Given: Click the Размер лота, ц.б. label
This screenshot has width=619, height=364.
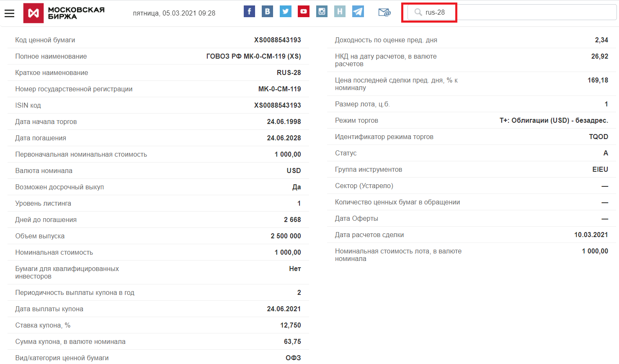Looking at the screenshot, I should click(362, 104).
